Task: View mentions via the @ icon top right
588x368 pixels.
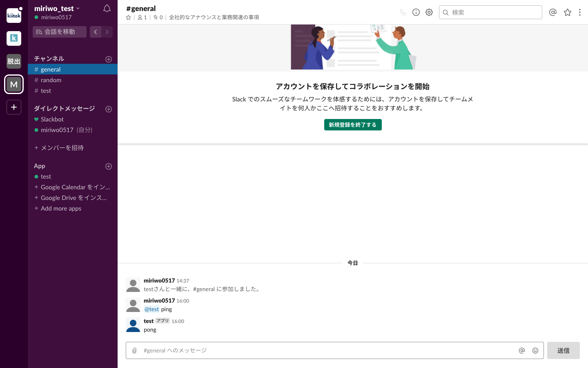Action: click(553, 12)
